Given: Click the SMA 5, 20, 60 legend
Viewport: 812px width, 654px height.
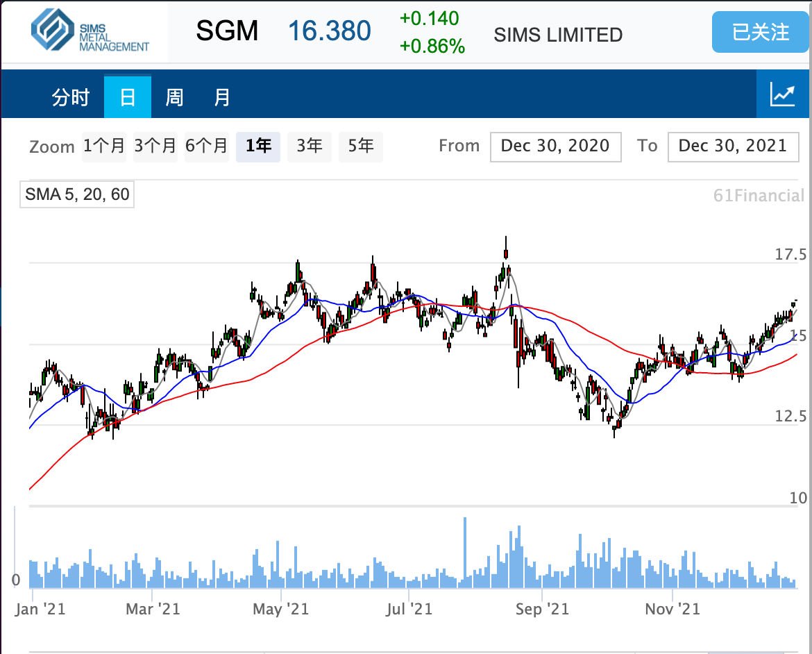Looking at the screenshot, I should coord(77,194).
